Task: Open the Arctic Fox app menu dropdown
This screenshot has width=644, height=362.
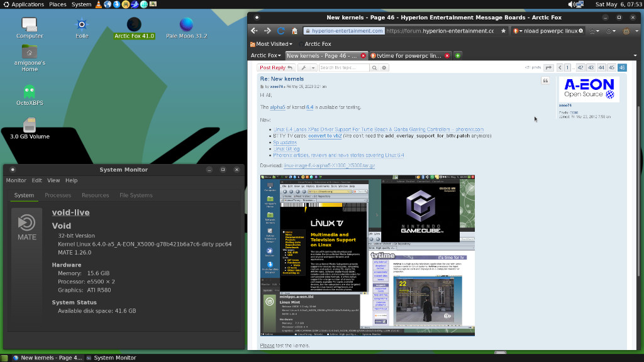Action: point(266,55)
